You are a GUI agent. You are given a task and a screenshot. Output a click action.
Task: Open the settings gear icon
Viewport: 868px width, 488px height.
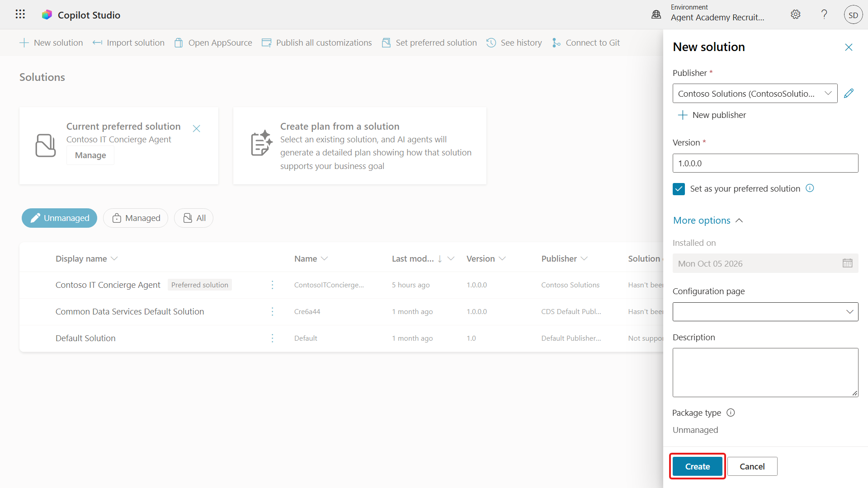(x=796, y=14)
